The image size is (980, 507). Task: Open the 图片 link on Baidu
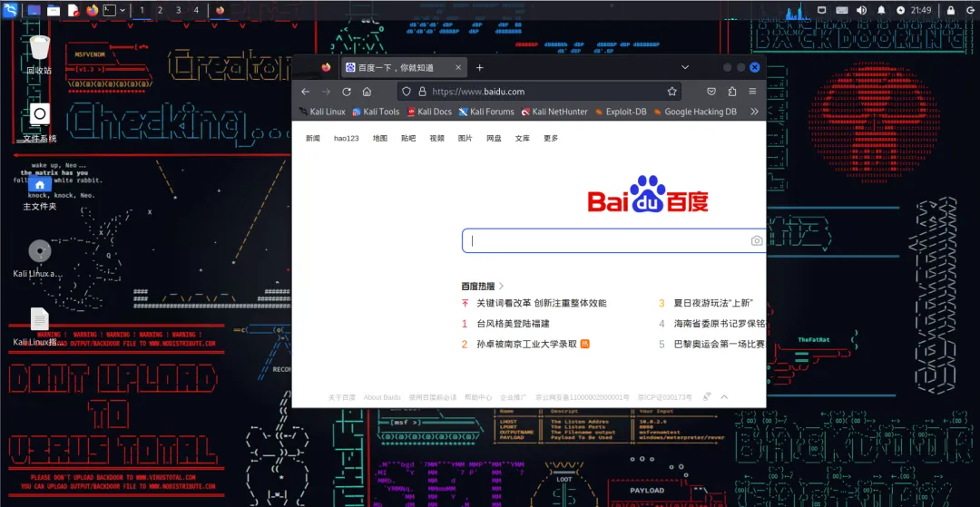click(465, 139)
